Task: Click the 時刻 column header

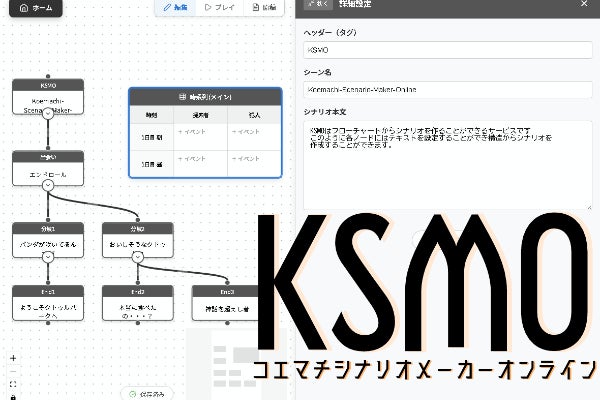Action: point(152,115)
